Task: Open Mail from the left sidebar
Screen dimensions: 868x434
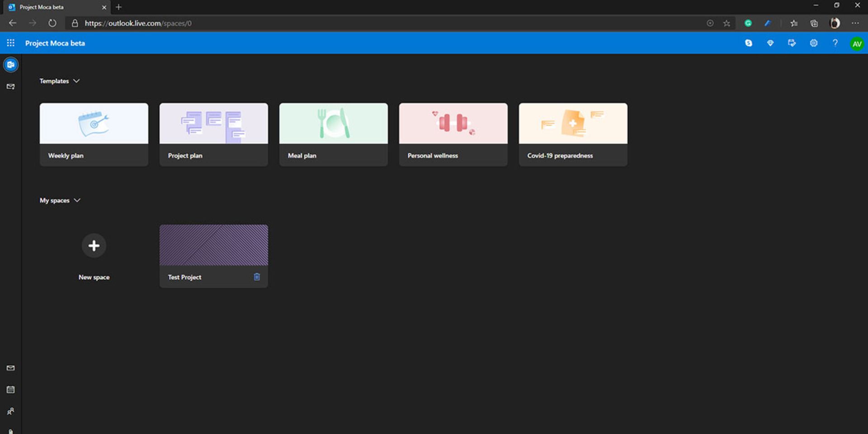Action: [x=10, y=86]
